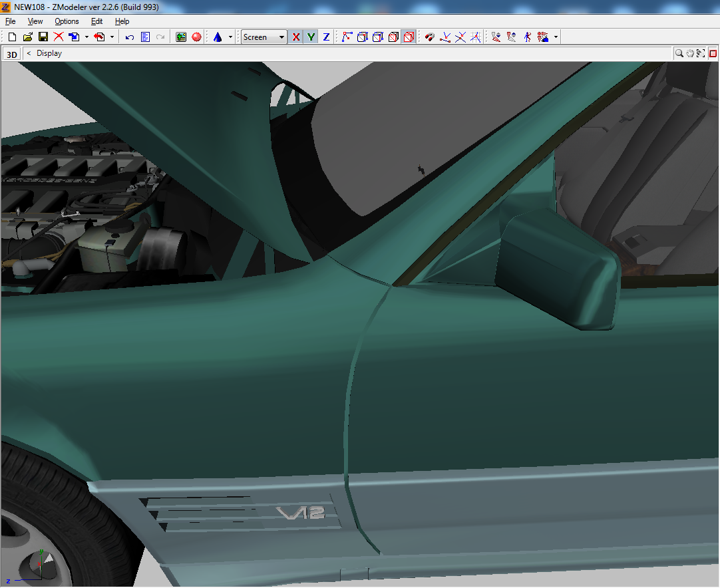Toggle the Y axis constraint
The width and height of the screenshot is (720, 588).
coord(311,37)
